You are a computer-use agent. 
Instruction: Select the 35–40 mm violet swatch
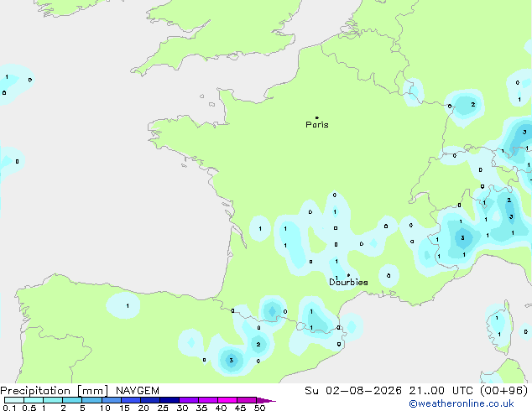(208, 400)
